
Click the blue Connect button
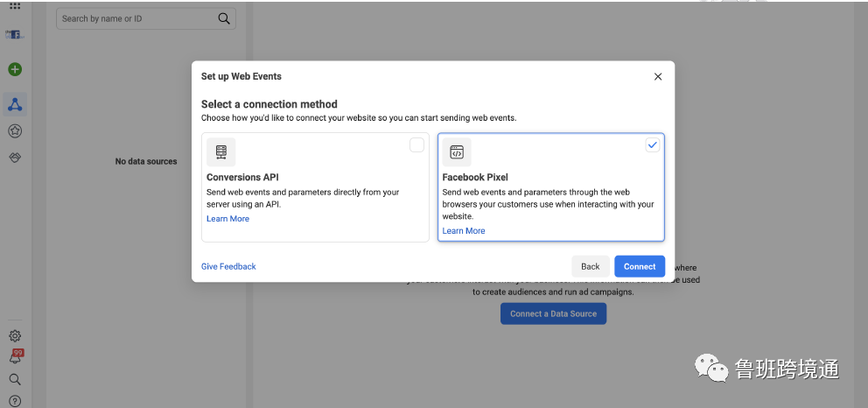click(640, 266)
